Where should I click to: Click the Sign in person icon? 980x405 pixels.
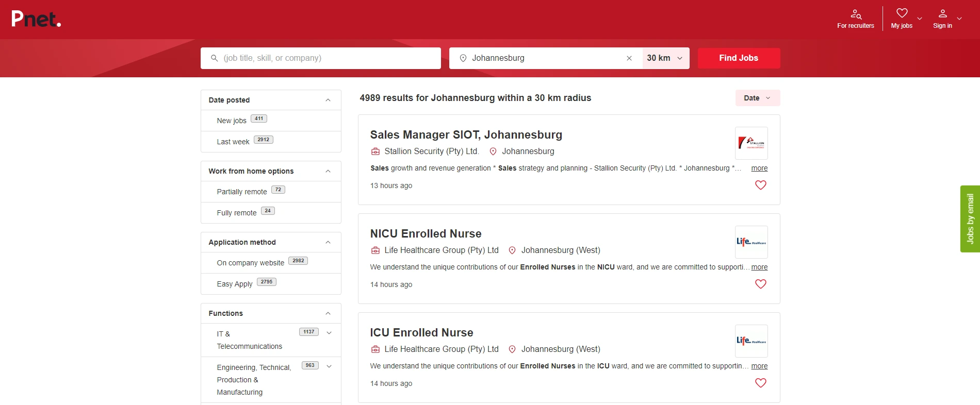click(x=942, y=13)
